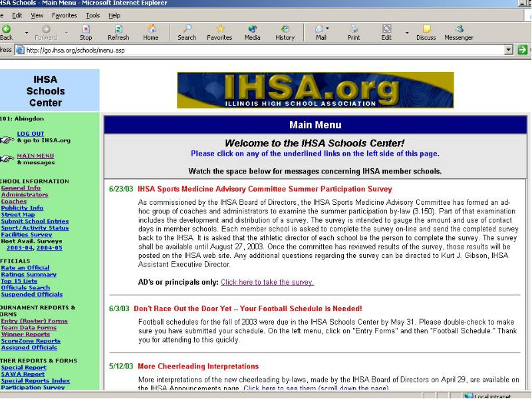
Task: Click the '5/12/03' message date
Action: pyautogui.click(x=121, y=366)
